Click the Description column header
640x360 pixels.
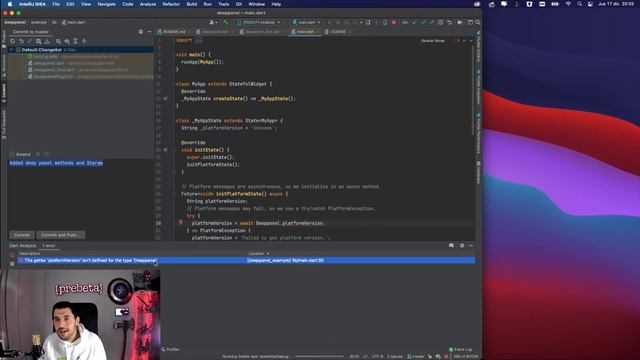[x=30, y=253]
